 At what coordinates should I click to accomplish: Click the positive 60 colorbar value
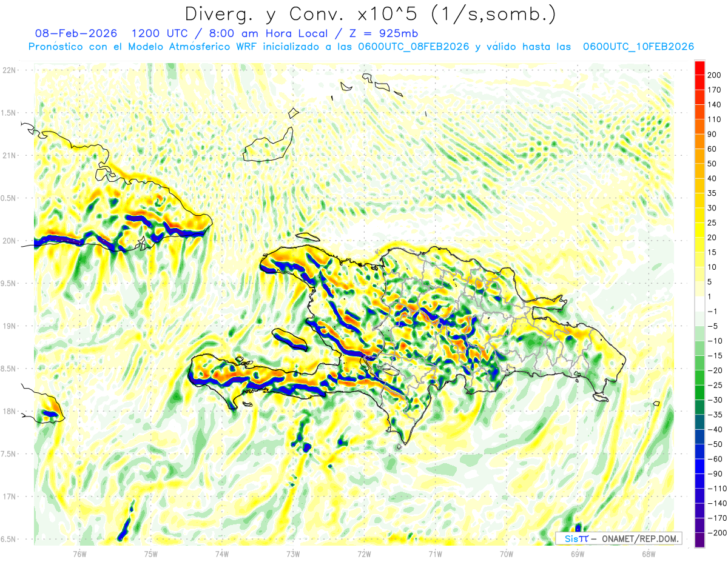[x=713, y=149]
